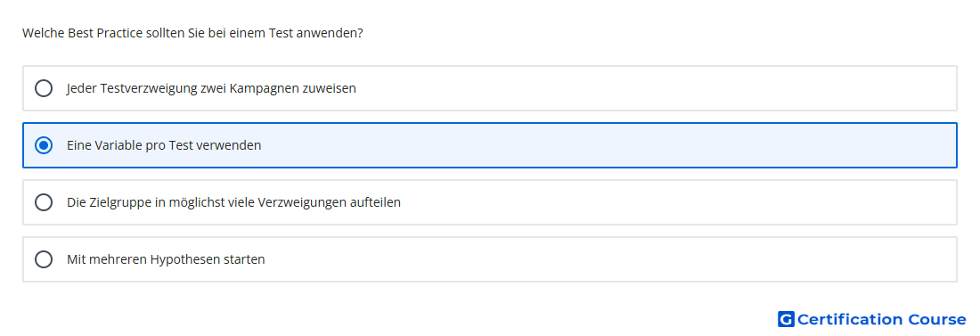Open the "Certification Course" link text
The width and height of the screenshot is (980, 336).
click(881, 319)
